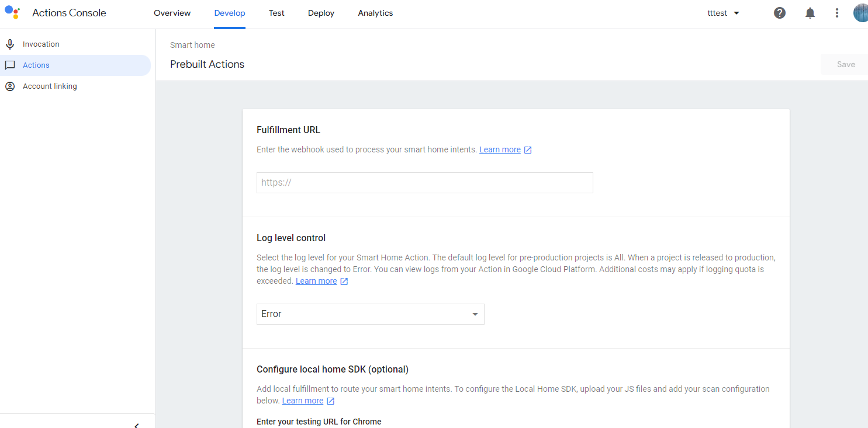Click the Smart home breadcrumb text
868x428 pixels.
click(192, 45)
